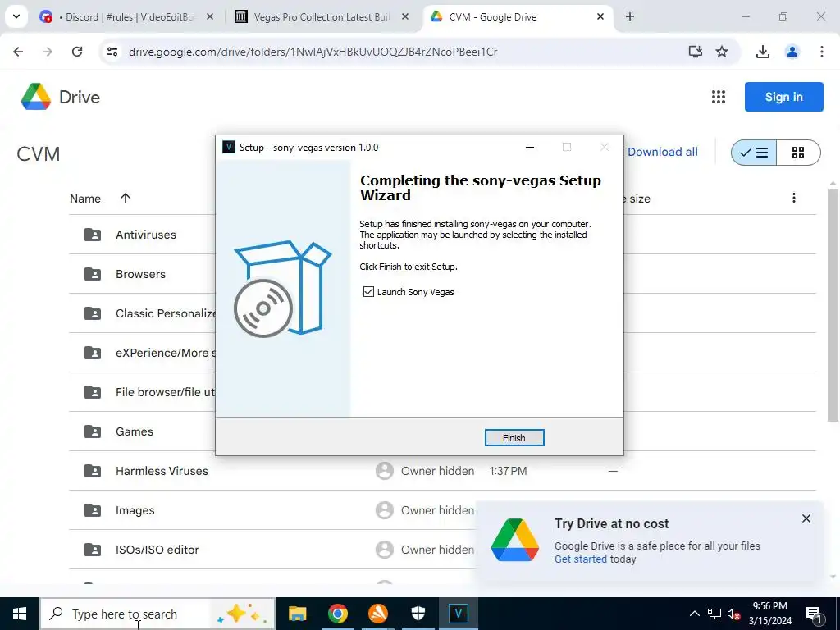The height and width of the screenshot is (630, 840).
Task: Click Owner hidden avatar in Images row
Action: tap(385, 510)
